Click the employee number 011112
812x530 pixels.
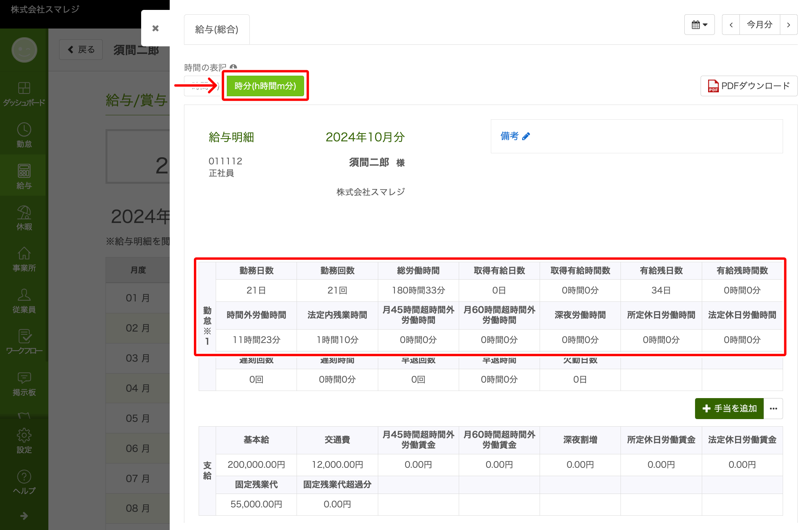click(226, 161)
